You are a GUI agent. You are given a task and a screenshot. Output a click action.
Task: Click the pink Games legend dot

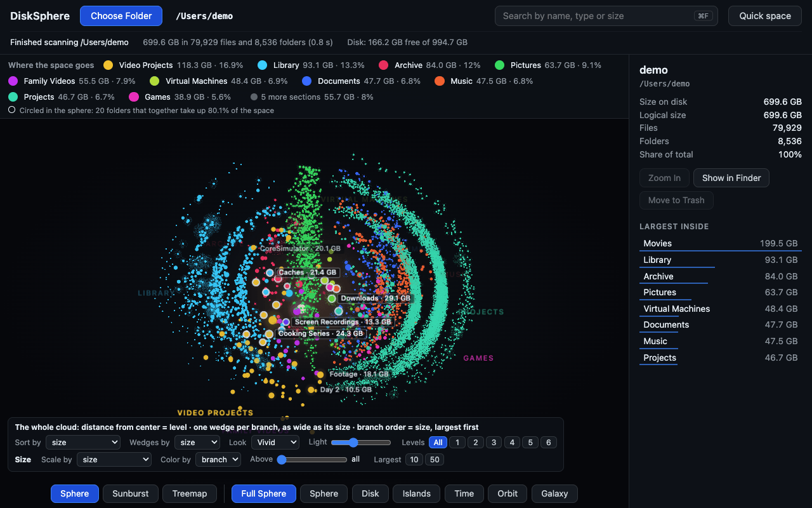134,97
